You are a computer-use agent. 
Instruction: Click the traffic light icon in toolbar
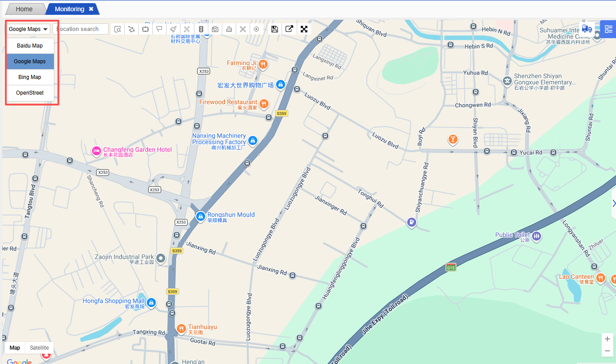coord(201,29)
